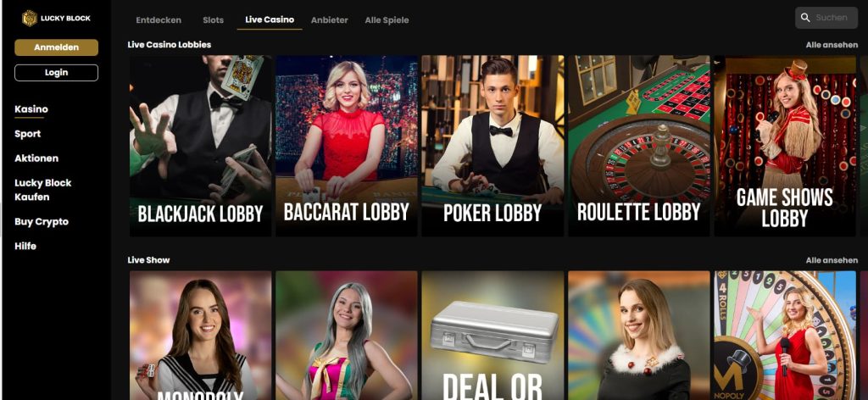Open the Blackjack Lobby thumbnail
This screenshot has height=400, width=868.
click(x=200, y=146)
